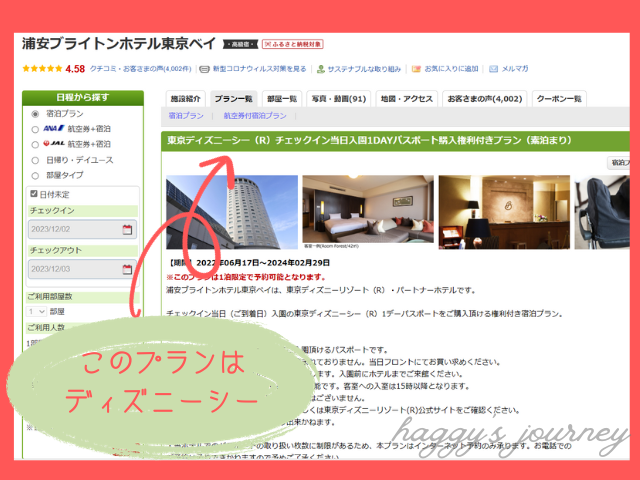Viewport: 640px width, 480px height.
Task: Open the クーポン一覧 tab
Action: (559, 99)
